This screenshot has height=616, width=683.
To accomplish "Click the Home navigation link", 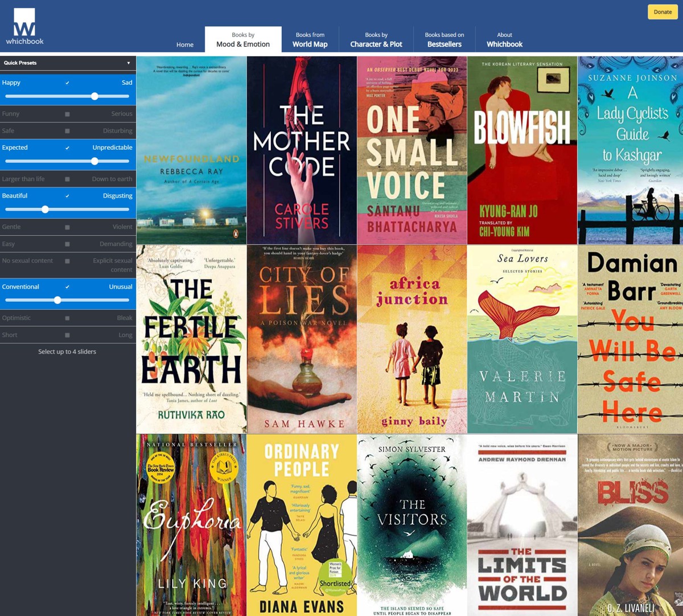I will 185,44.
